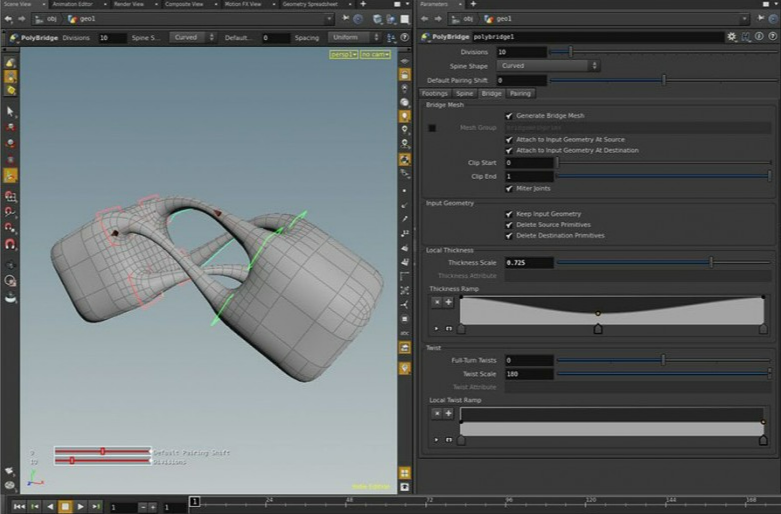Uncheck Keep Input Geometry
Screen dimensions: 781x514
(509, 214)
